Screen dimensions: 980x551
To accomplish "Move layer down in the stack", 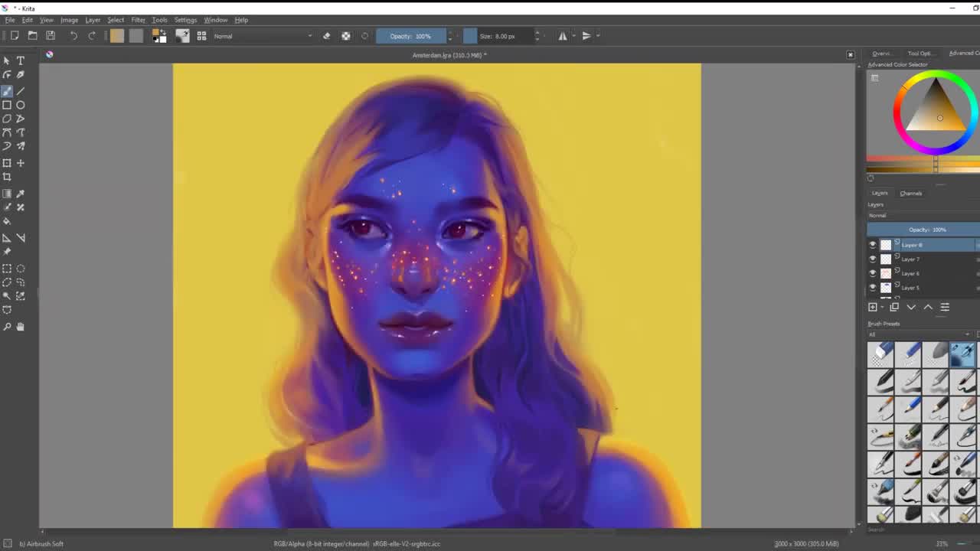I will 911,307.
